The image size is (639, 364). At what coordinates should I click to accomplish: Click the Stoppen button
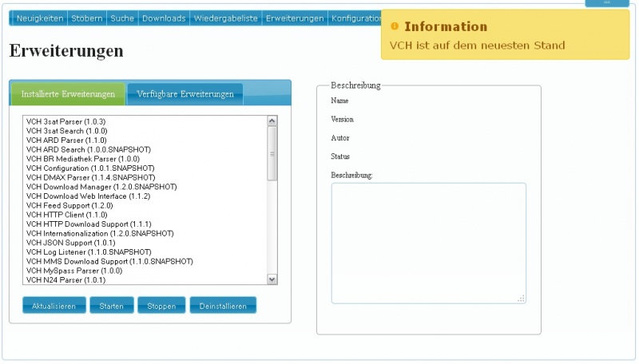[161, 306]
